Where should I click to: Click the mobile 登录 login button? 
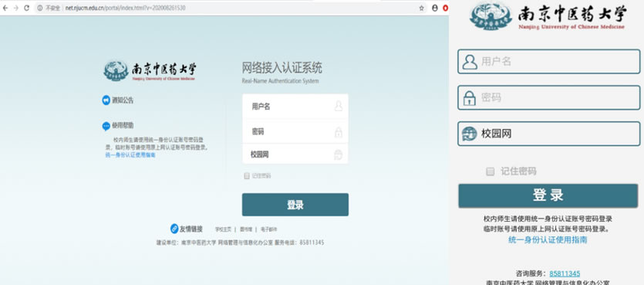(548, 195)
